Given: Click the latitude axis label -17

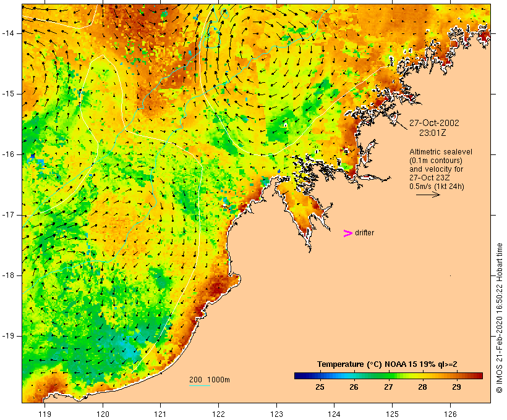Looking at the screenshot, I should click(x=7, y=215).
